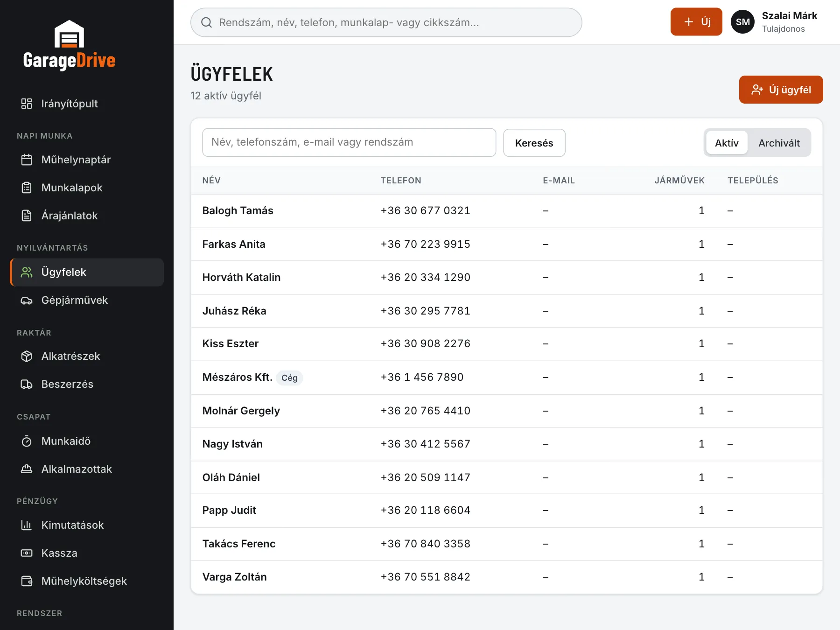Click the JÁRMŰVEK column header
Screen dimensions: 840x630
(x=679, y=181)
